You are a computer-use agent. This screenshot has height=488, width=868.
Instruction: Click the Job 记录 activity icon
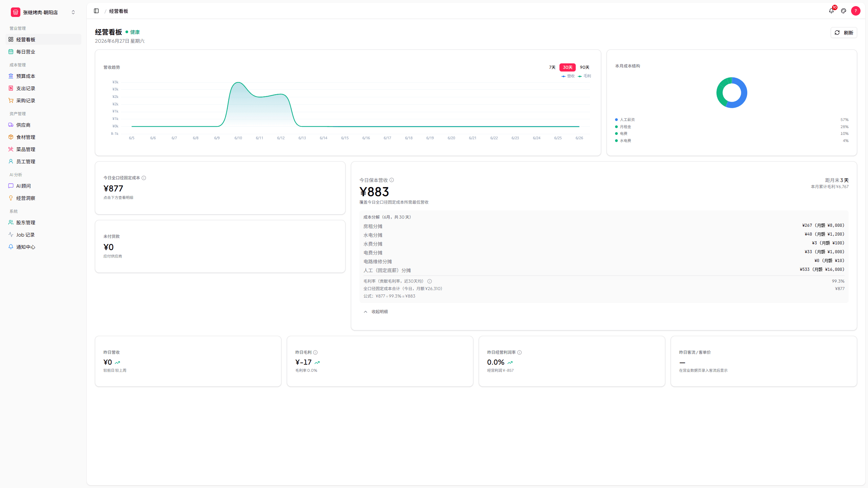(11, 235)
